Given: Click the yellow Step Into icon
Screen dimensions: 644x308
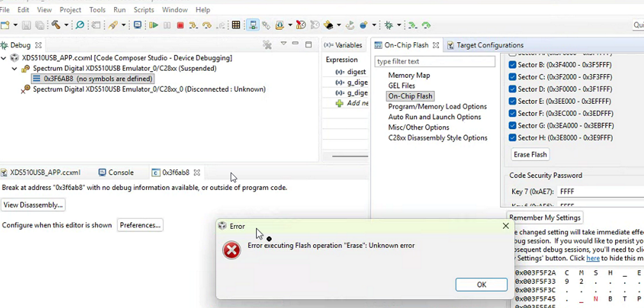Looking at the screenshot, I should pyautogui.click(x=193, y=25).
